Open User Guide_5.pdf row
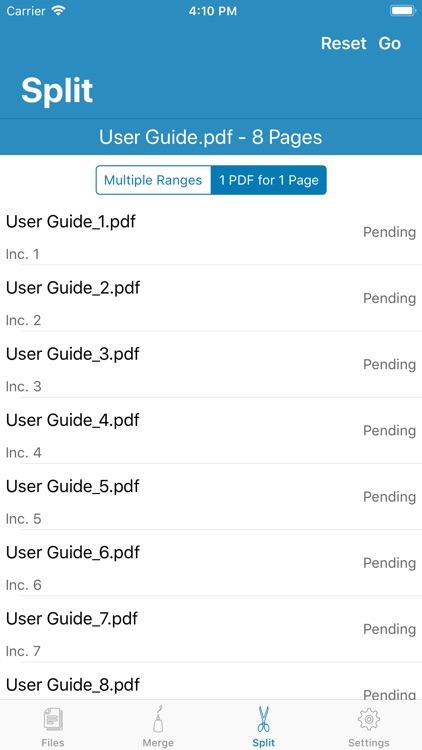The image size is (422, 750). click(x=211, y=496)
